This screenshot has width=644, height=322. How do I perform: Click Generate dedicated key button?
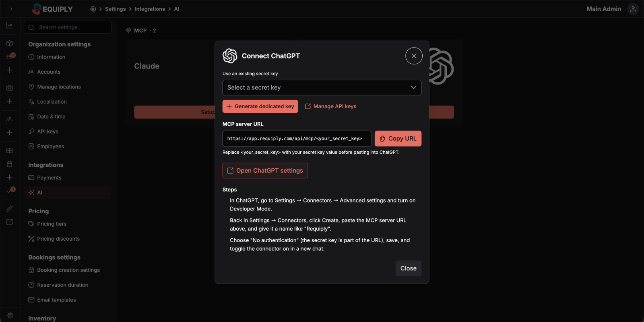260,106
